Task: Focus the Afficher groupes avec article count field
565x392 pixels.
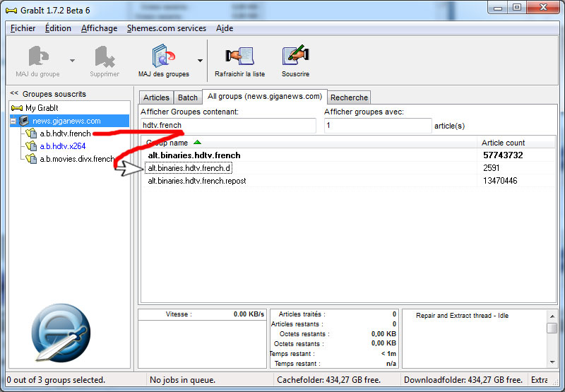Action: pyautogui.click(x=378, y=126)
